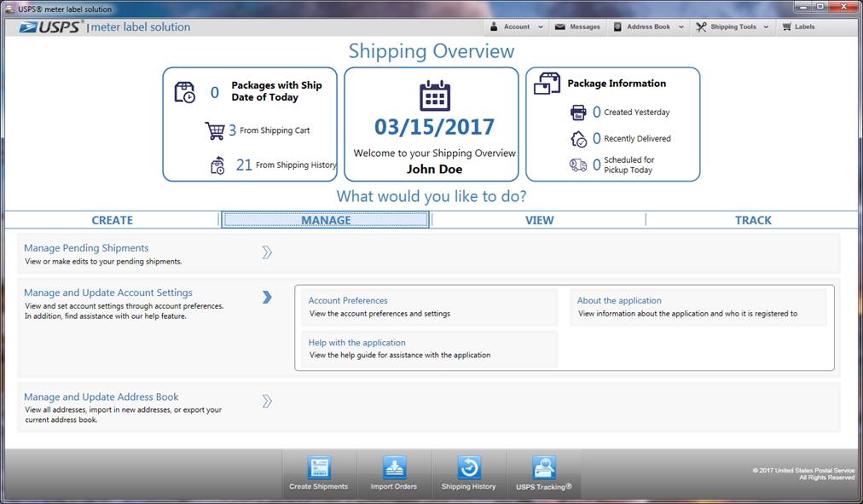Click the Package Information boxes icon
This screenshot has width=863, height=504.
pos(547,84)
